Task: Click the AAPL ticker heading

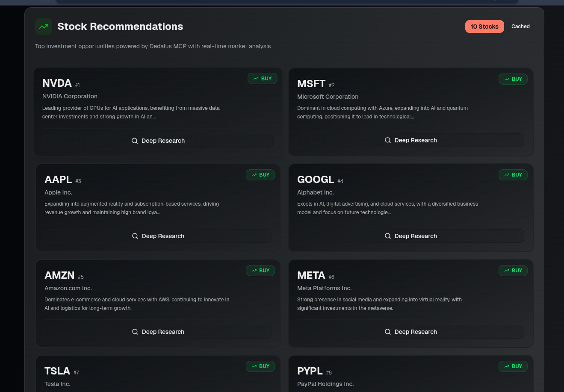Action: pos(58,180)
